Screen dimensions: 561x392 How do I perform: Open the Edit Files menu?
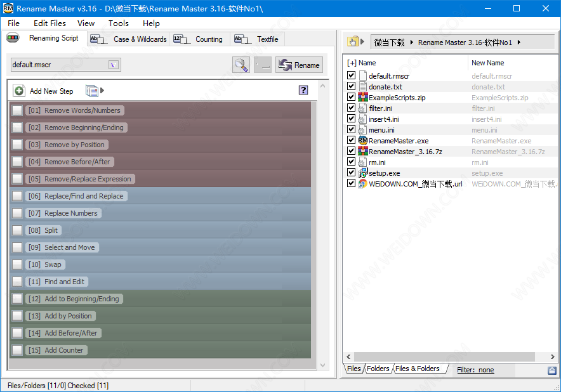tap(49, 23)
